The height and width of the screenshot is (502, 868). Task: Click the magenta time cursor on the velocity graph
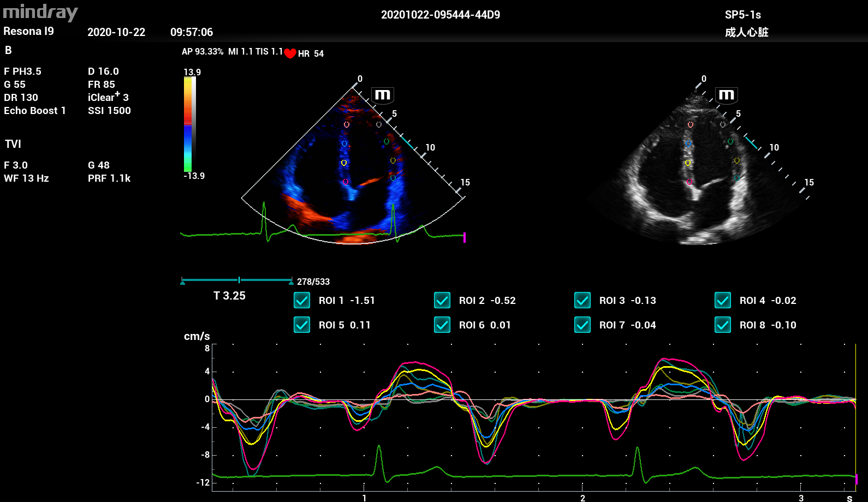(x=857, y=479)
